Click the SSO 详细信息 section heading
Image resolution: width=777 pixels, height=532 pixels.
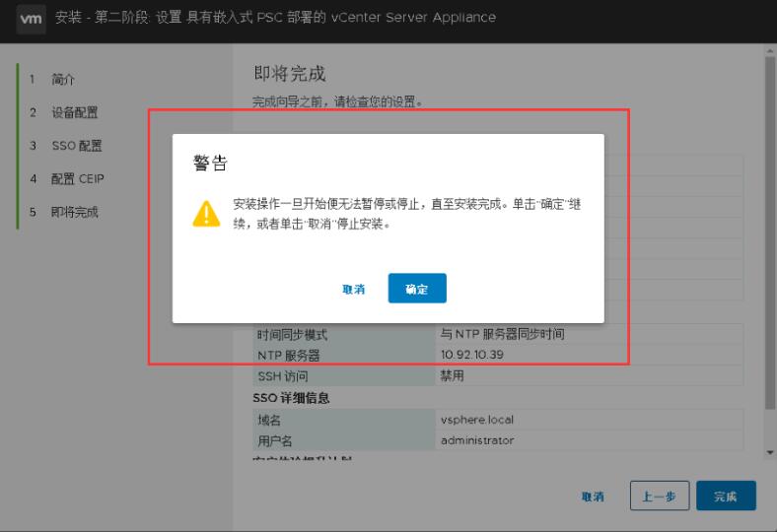pos(291,398)
